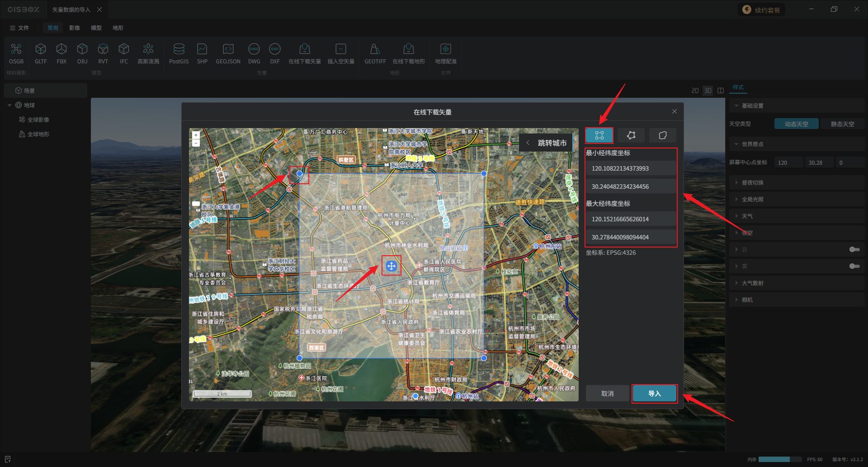This screenshot has width=868, height=467.
Task: Toggle the cloud switch on
Action: (x=854, y=249)
